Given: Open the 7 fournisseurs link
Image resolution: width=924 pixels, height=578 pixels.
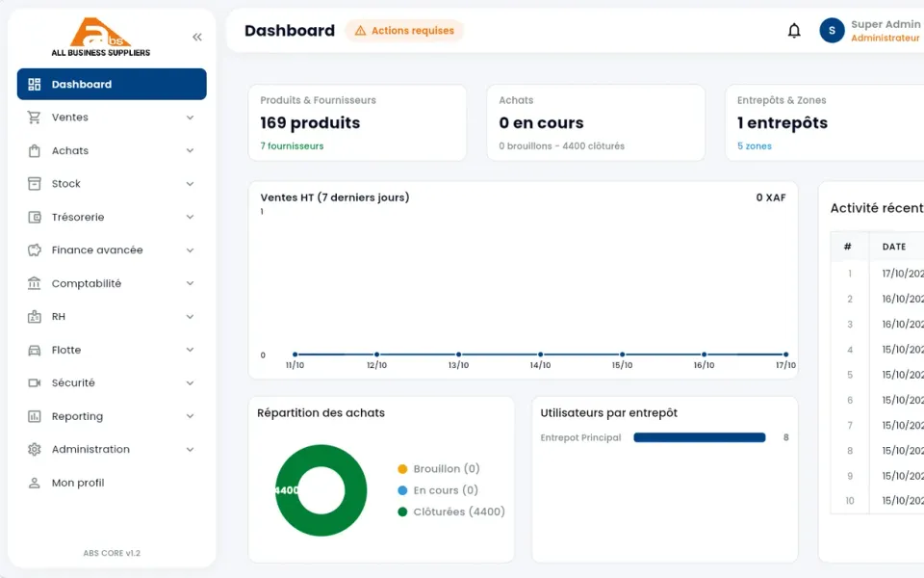Looking at the screenshot, I should 292,146.
